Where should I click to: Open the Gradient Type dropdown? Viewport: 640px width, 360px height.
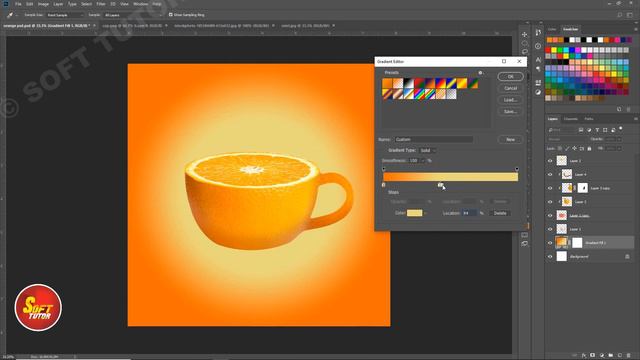click(x=427, y=151)
